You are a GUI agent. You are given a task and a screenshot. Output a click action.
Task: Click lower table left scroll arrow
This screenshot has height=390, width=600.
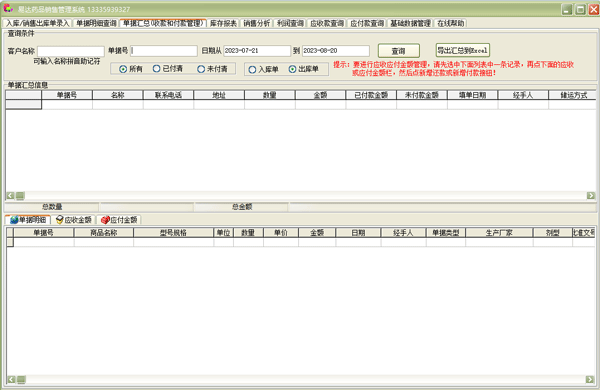click(x=11, y=380)
